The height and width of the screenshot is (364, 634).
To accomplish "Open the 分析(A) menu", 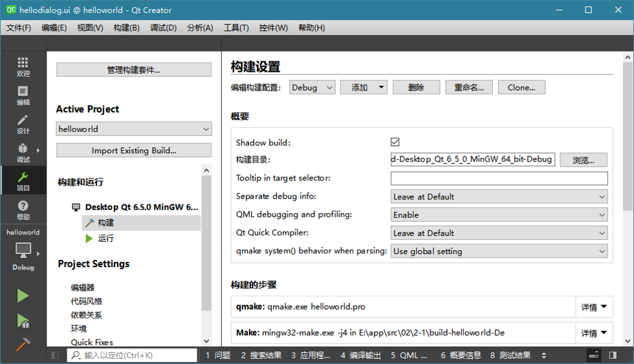I will click(x=200, y=27).
